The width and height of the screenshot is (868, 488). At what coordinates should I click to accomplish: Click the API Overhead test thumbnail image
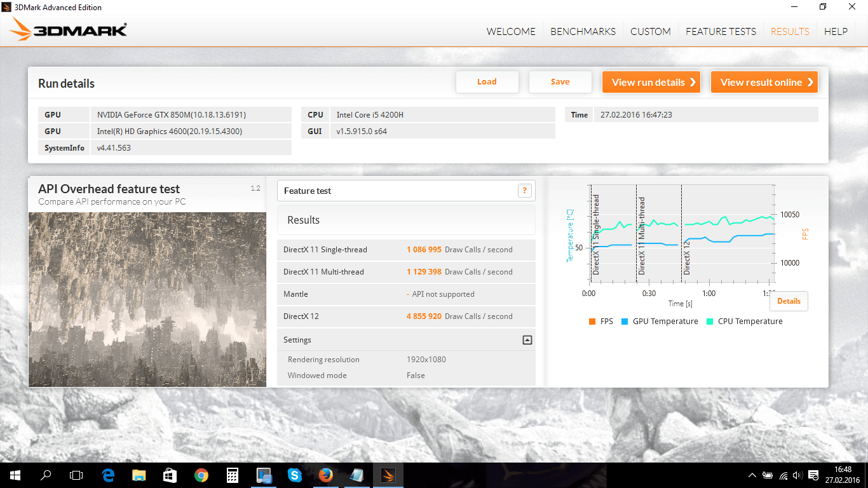pyautogui.click(x=147, y=299)
